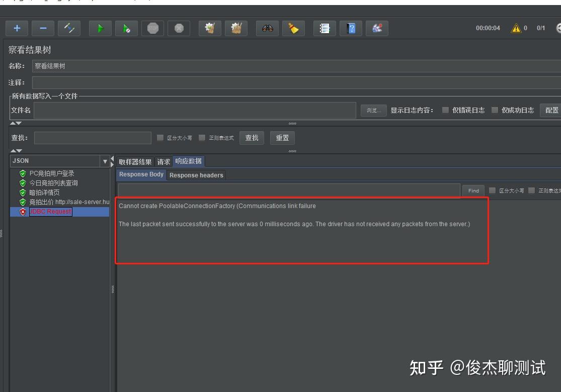Switch to the Response headers tab
561x392 pixels.
tap(196, 175)
